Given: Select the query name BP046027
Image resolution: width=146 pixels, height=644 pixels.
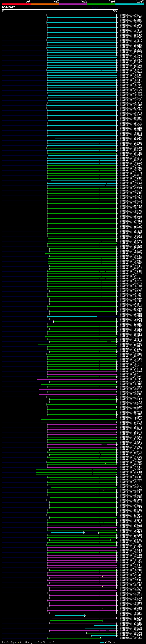Looking at the screenshot, I should pyautogui.click(x=8, y=8).
